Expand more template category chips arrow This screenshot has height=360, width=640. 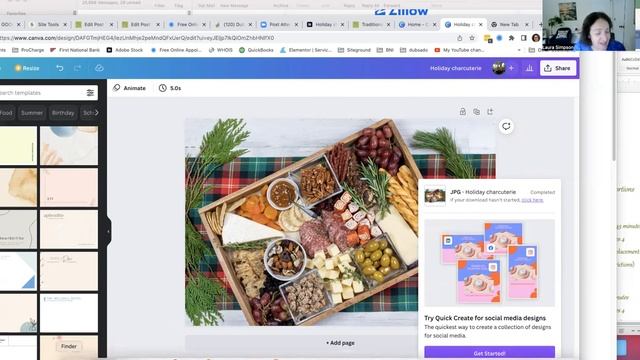[x=97, y=113]
